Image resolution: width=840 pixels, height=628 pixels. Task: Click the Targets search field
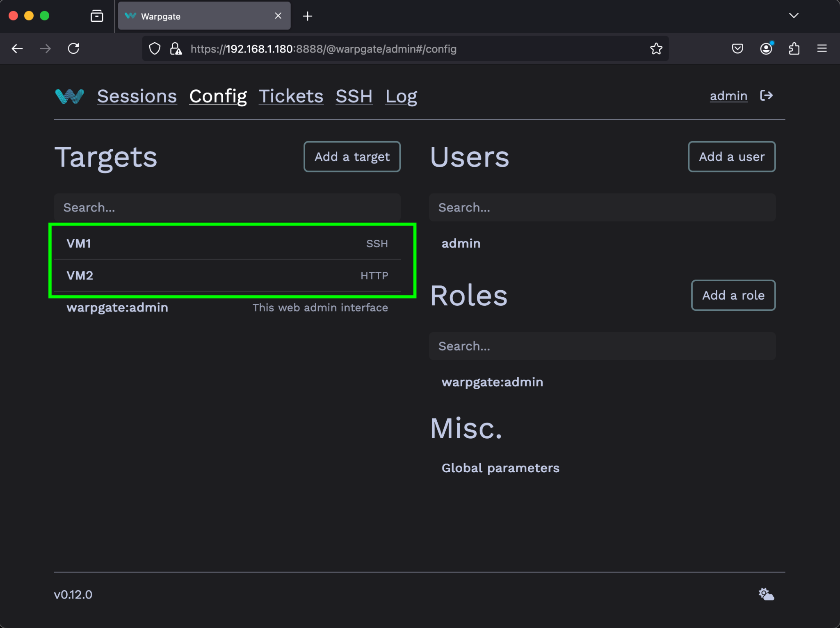pos(228,207)
